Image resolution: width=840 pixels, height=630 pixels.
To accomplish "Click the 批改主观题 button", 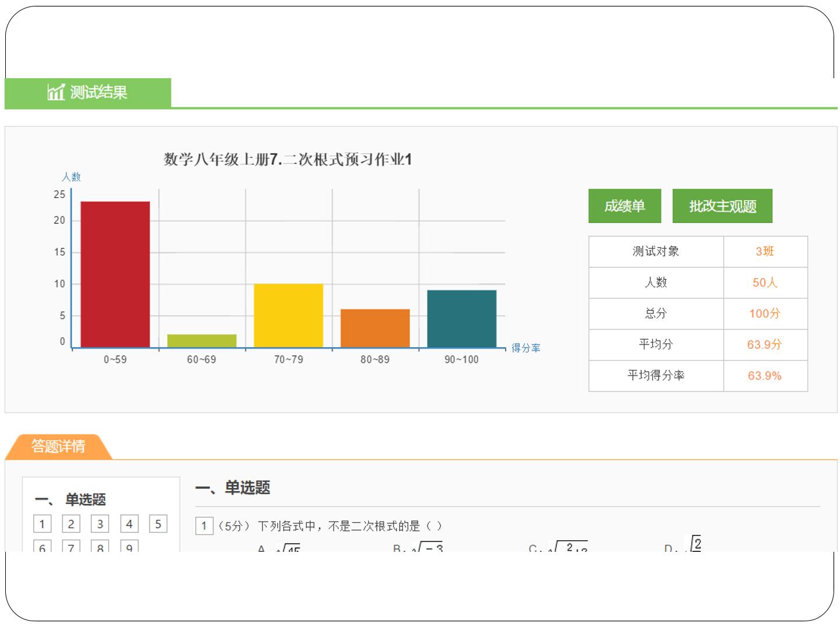I will point(722,206).
